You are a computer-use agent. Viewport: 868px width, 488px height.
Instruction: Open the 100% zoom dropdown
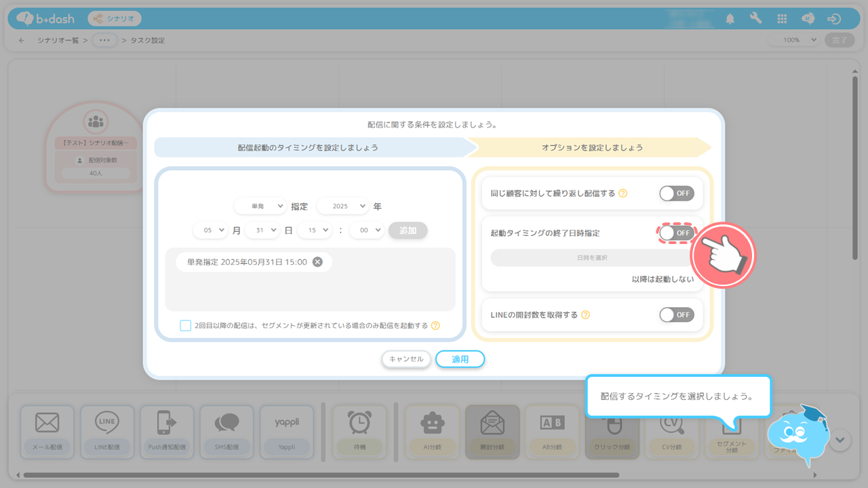point(794,40)
